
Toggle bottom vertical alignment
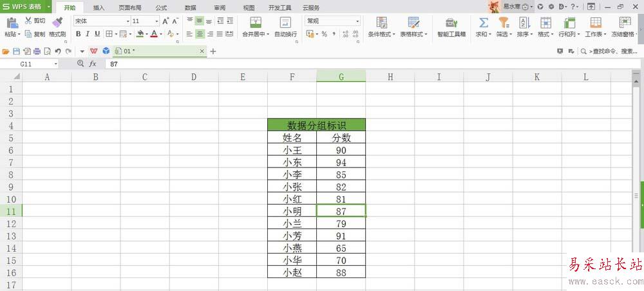pyautogui.click(x=209, y=21)
